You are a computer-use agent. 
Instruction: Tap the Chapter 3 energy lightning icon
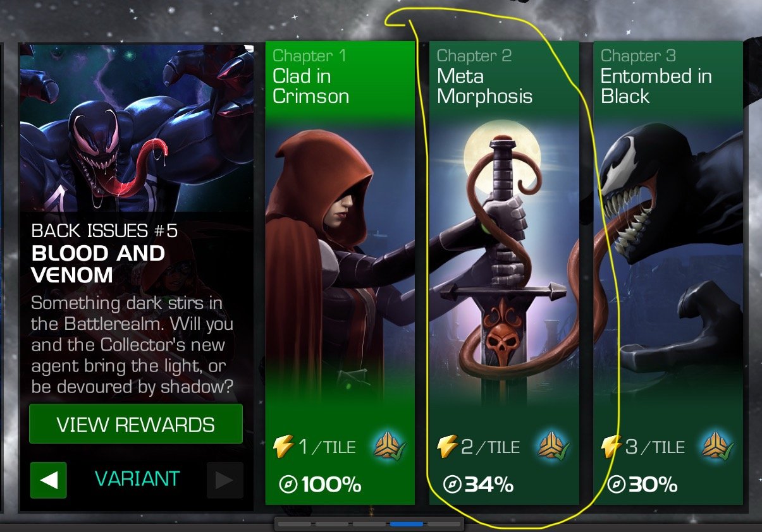(x=611, y=447)
